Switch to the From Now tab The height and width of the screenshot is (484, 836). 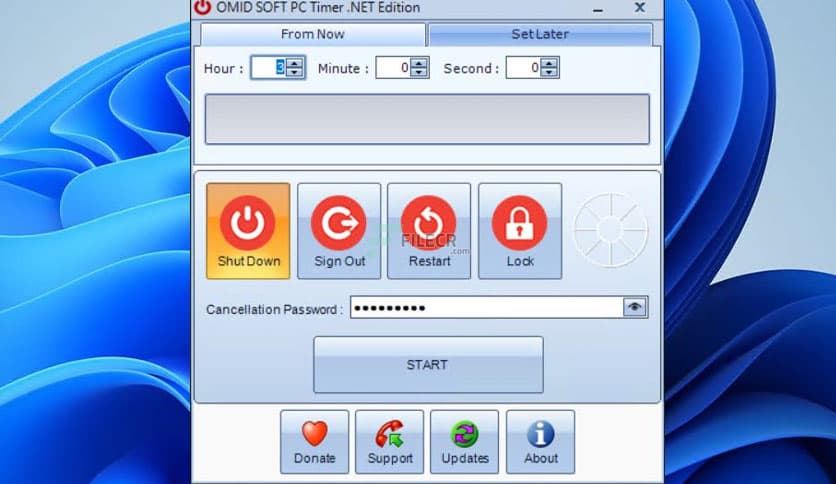point(313,35)
